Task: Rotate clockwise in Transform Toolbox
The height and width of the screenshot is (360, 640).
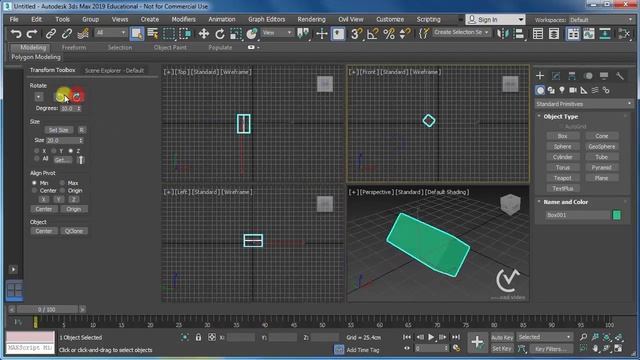Action: point(77,96)
